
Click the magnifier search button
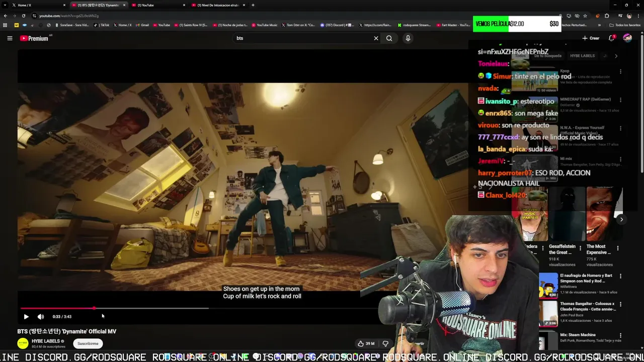389,38
